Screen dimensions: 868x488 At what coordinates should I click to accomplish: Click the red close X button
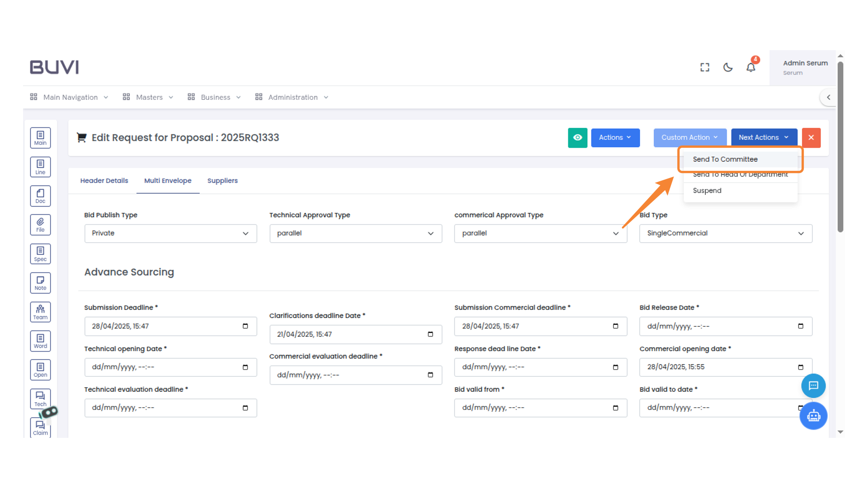point(811,138)
